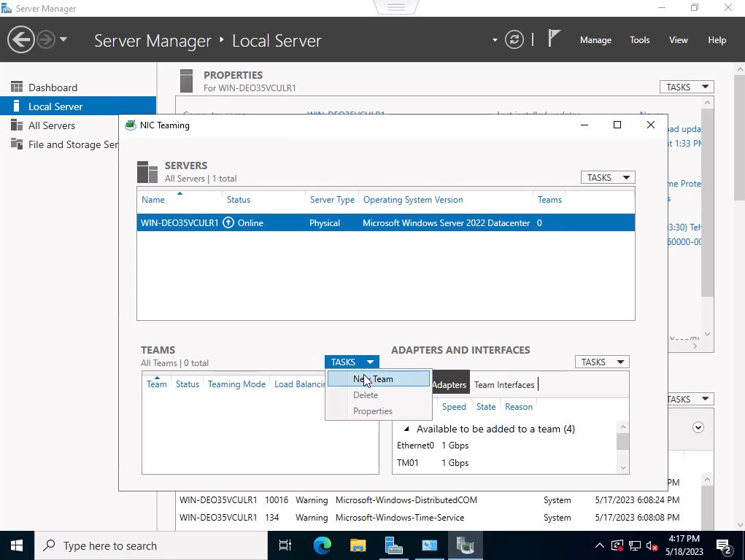Open the Adapters and Interfaces TASKS dropdown
Screen dimensions: 745x560
click(x=601, y=362)
